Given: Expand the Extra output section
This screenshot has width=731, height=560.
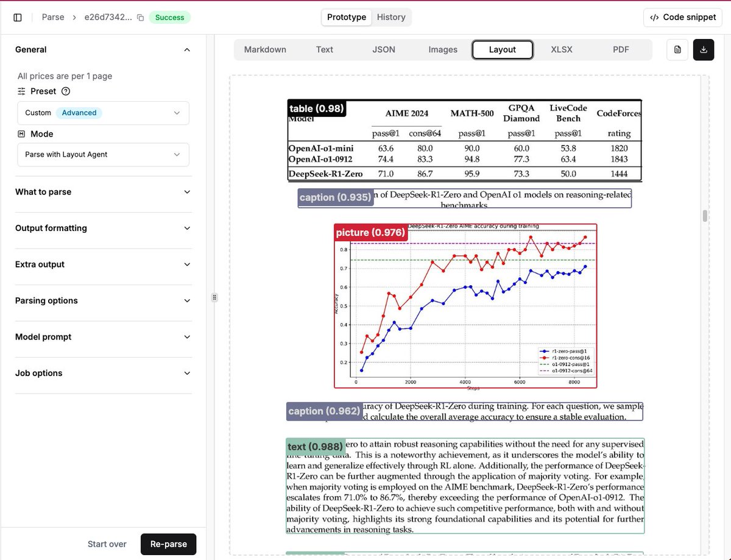Looking at the screenshot, I should 103,264.
